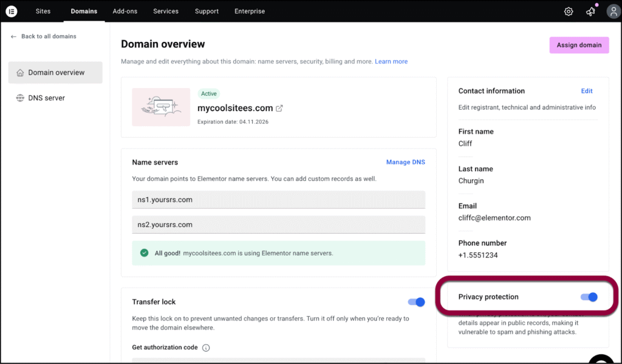Screen dimensions: 622x364
Task: Edit the contact information
Action: tap(586, 91)
